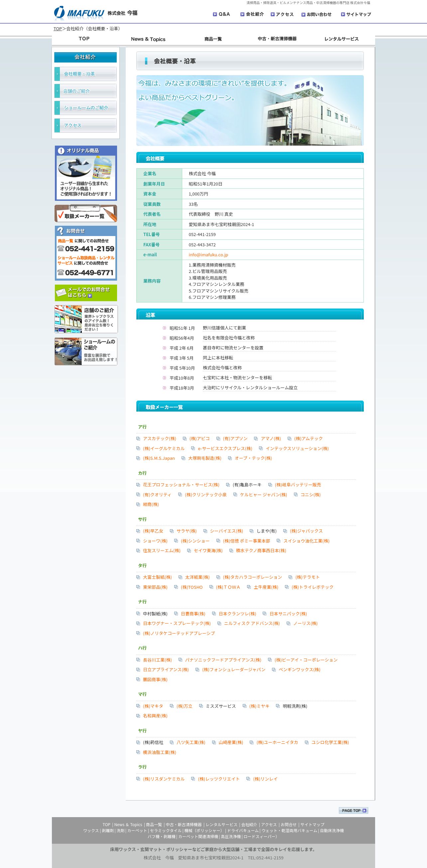Screen dimensions: 427x868
Task: Select the 中古・新古清掃機器 navigation tab
Action: coord(277,39)
